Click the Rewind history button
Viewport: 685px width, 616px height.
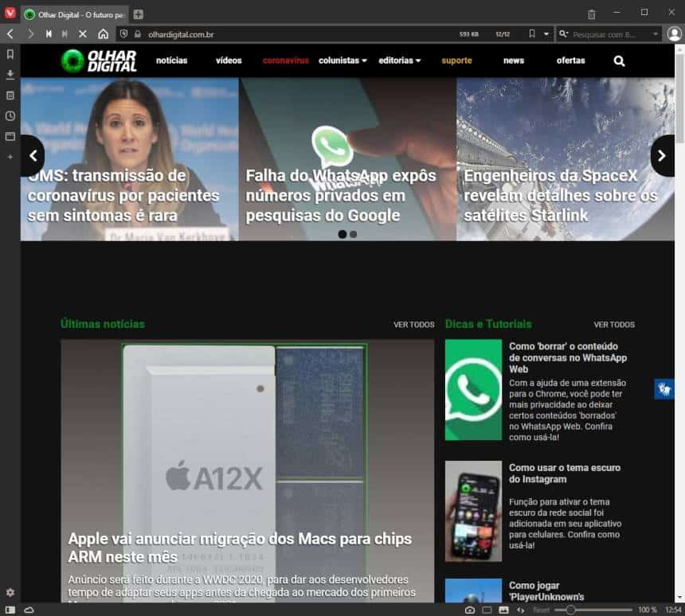(x=49, y=33)
